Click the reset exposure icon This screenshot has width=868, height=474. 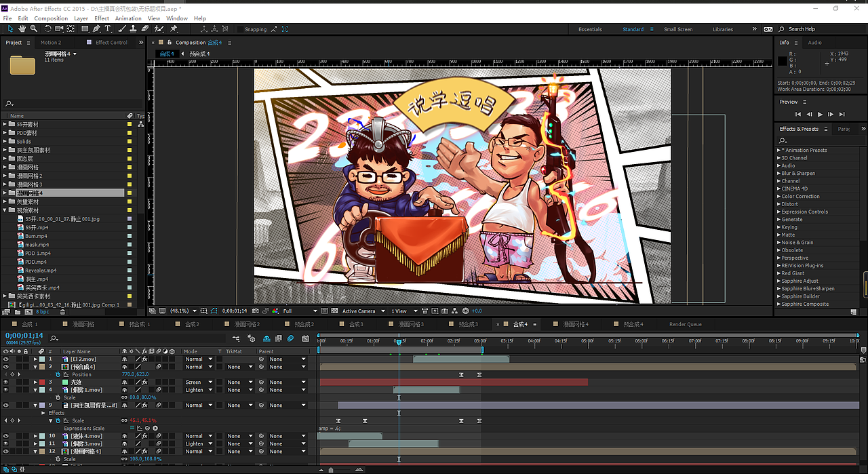point(465,311)
